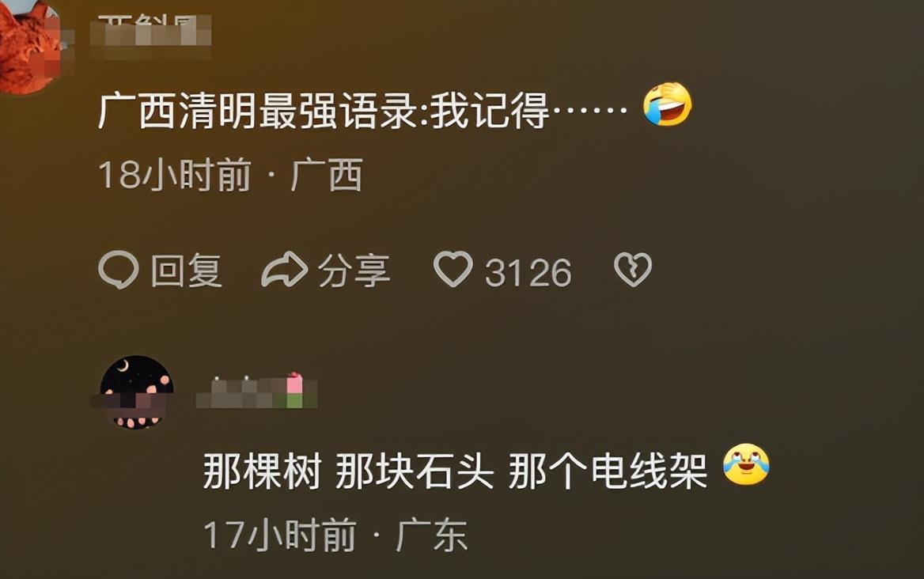Click the 3126 like count

pyautogui.click(x=528, y=273)
